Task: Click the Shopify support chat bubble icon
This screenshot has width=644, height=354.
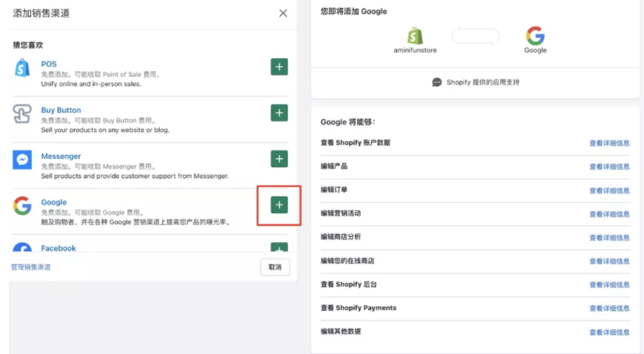Action: pos(436,82)
